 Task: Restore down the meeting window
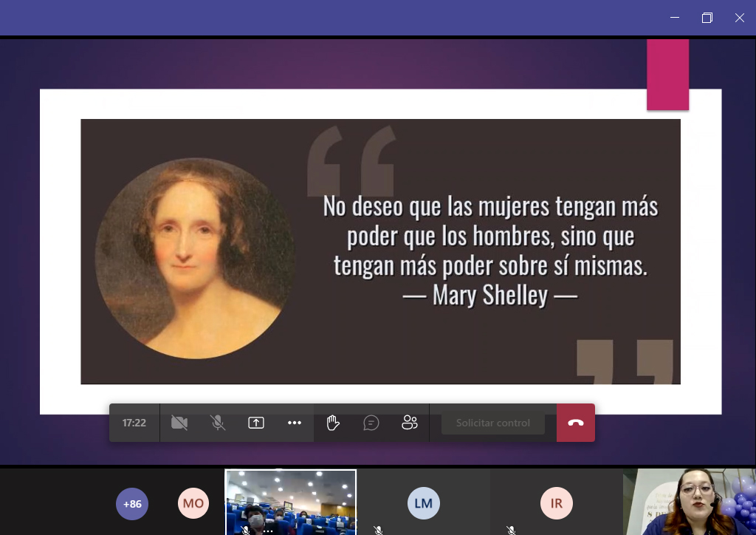click(707, 18)
